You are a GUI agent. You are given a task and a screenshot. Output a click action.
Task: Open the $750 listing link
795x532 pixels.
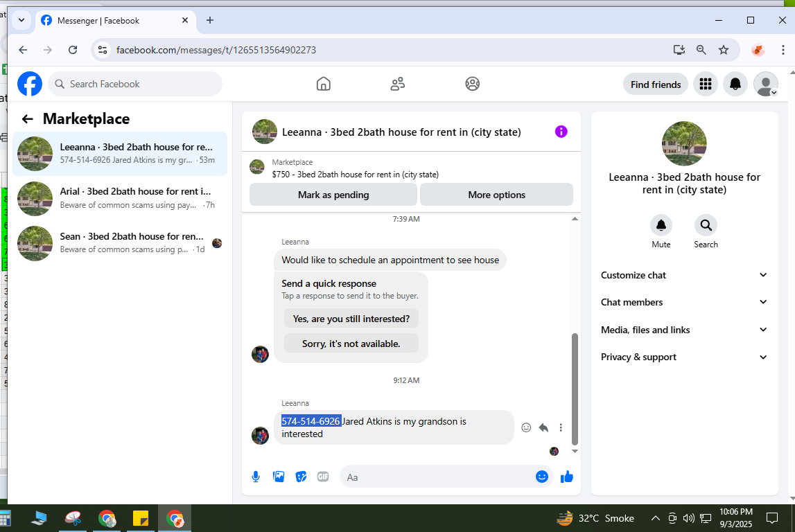click(x=355, y=175)
